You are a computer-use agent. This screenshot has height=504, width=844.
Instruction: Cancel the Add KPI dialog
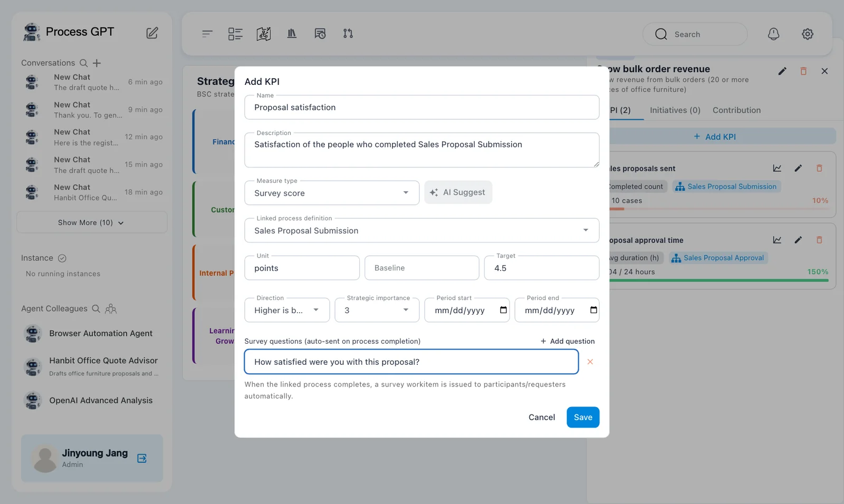tap(542, 417)
